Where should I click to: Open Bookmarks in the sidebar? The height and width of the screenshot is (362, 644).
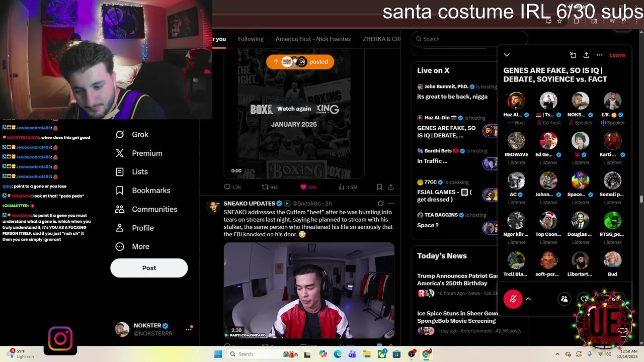143,190
